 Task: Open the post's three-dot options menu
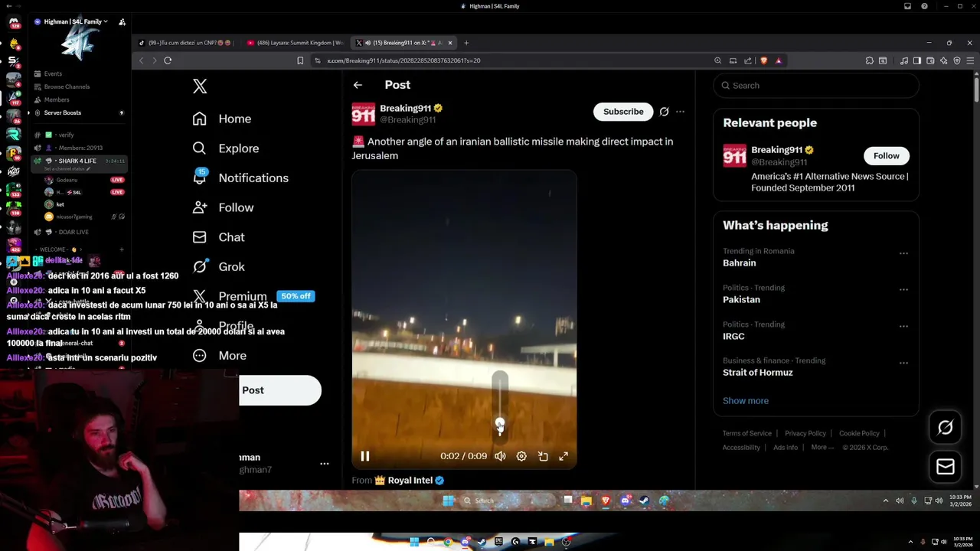point(680,112)
